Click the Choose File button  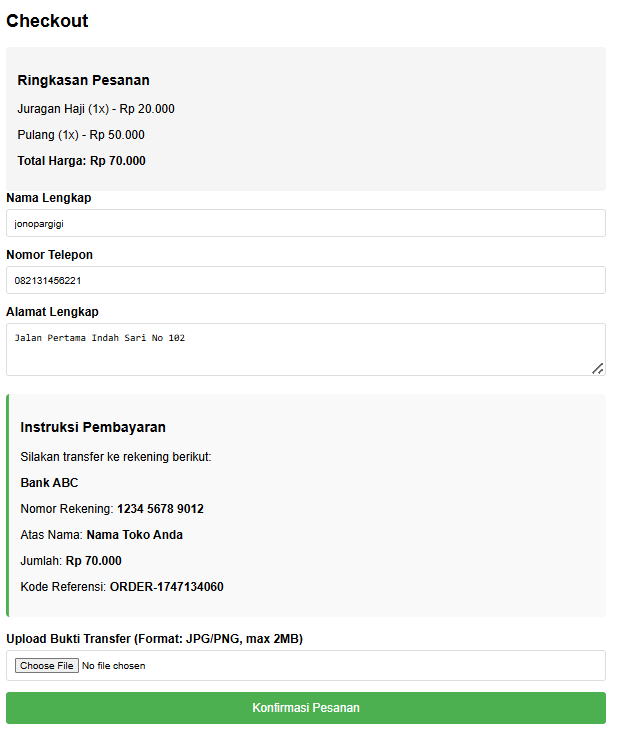click(47, 666)
